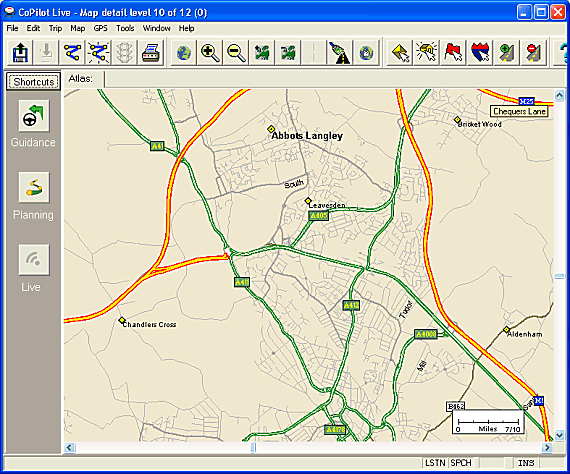This screenshot has height=474, width=570.
Task: Click the interstate shield pointer icon
Action: click(480, 53)
